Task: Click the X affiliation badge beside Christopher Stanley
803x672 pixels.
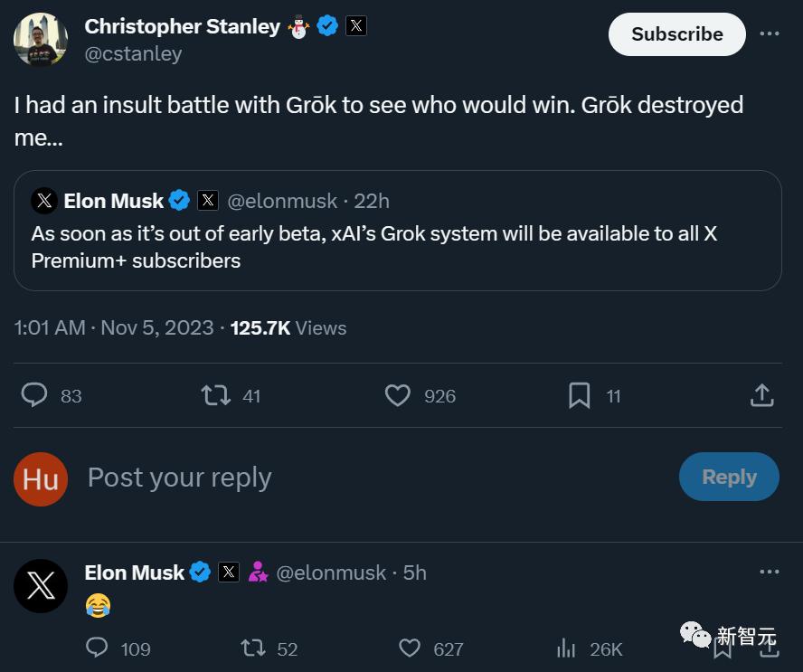Action: pos(356,26)
